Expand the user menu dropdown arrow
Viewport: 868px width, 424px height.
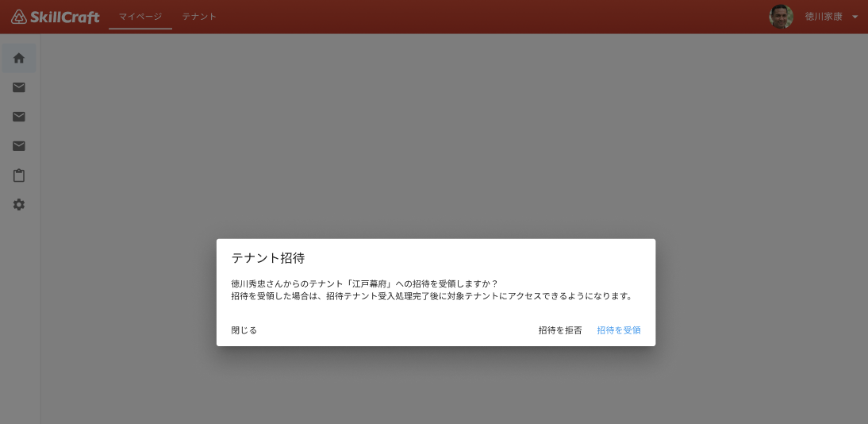[x=855, y=17]
